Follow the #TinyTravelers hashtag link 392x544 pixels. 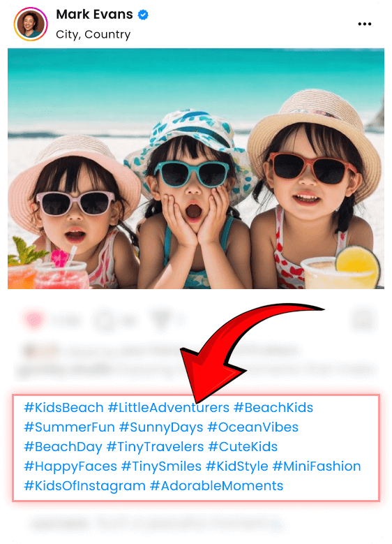[155, 447]
